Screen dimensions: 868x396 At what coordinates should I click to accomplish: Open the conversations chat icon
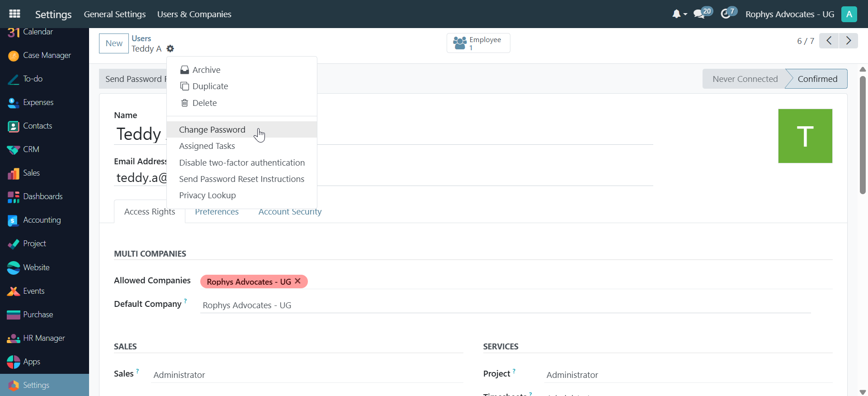pos(699,14)
